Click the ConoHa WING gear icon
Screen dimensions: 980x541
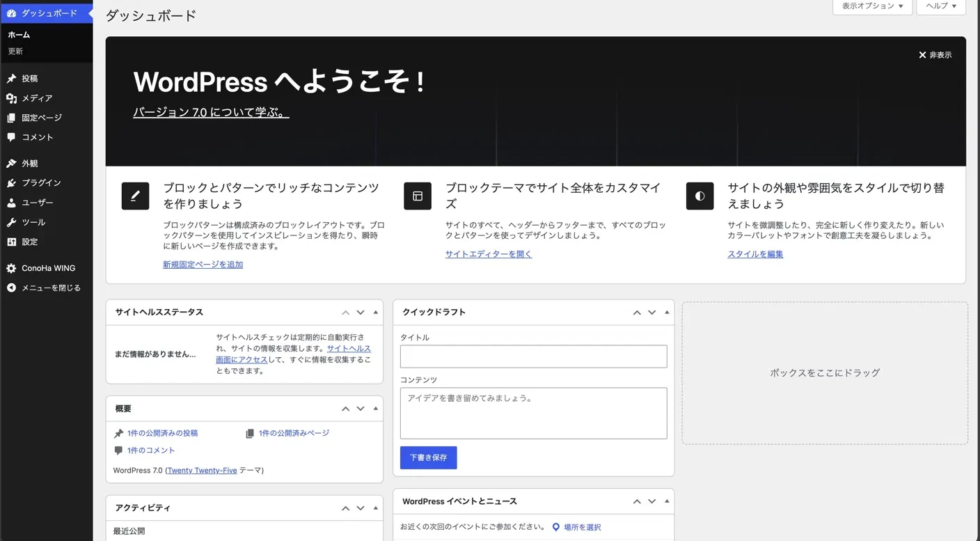[11, 268]
